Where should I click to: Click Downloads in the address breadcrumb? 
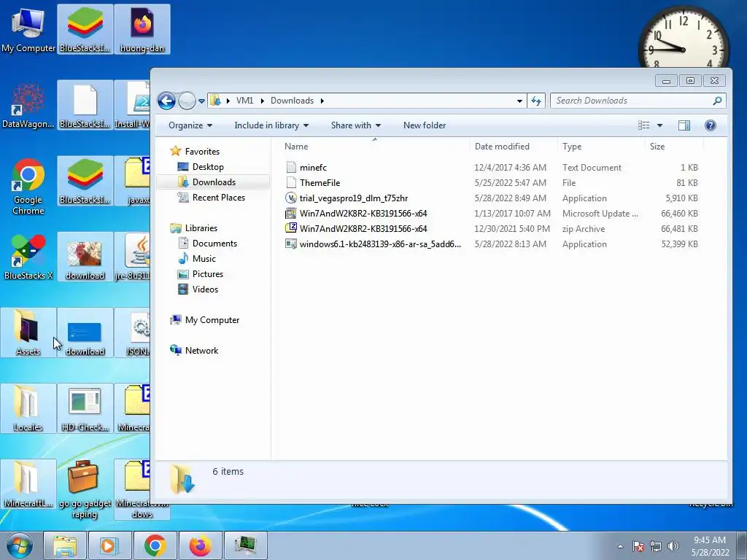click(x=292, y=101)
